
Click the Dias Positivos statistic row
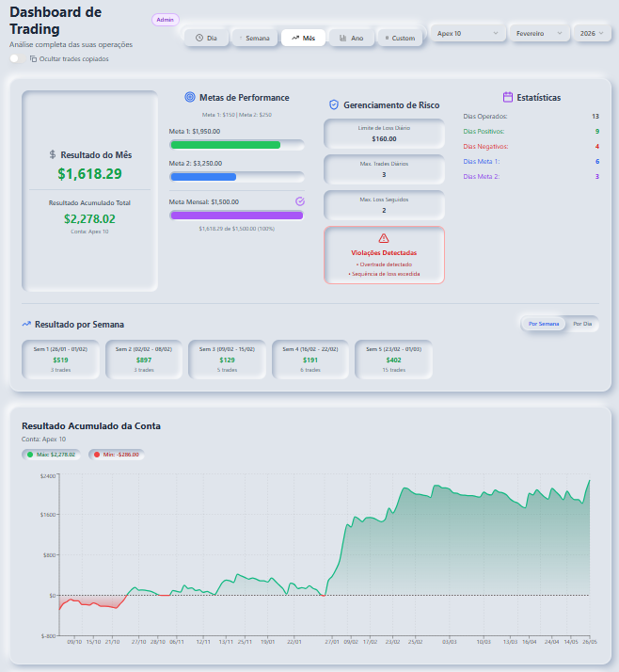pos(532,132)
